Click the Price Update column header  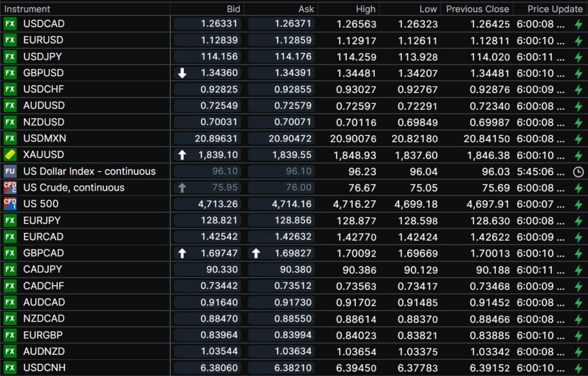point(555,9)
